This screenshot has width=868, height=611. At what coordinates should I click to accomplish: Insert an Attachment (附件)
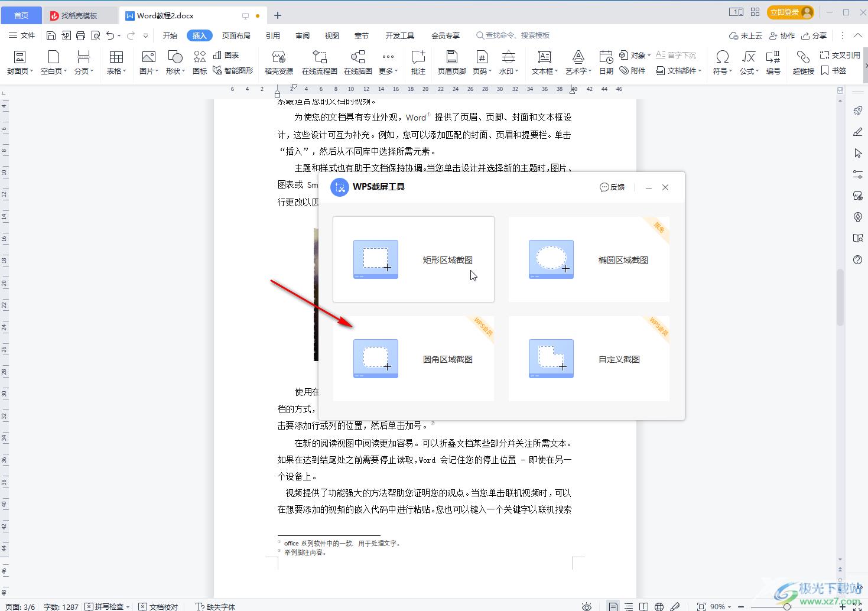[633, 70]
